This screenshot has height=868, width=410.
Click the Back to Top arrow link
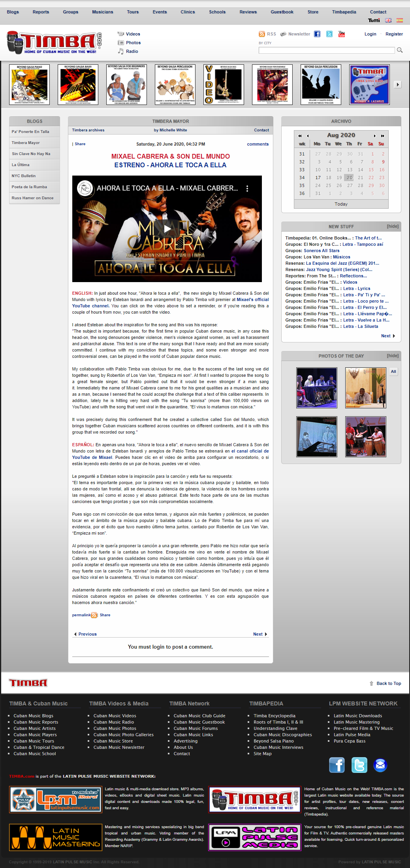pyautogui.click(x=385, y=683)
